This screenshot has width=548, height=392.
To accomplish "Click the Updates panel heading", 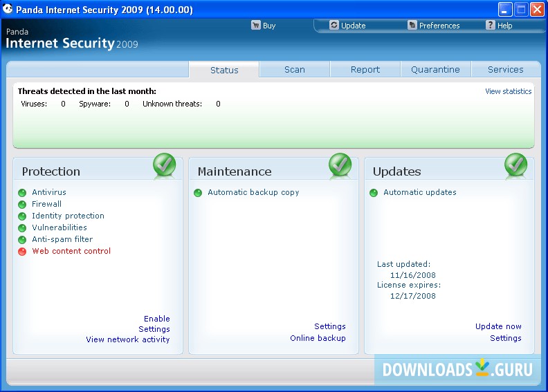I will click(396, 171).
